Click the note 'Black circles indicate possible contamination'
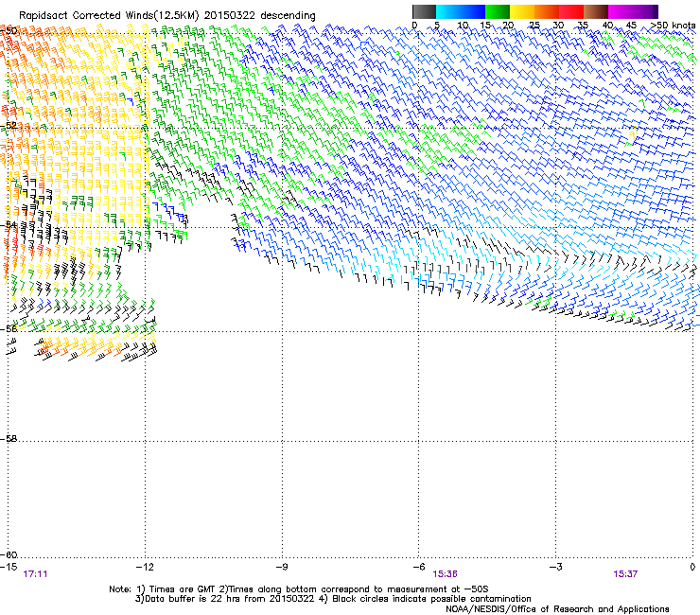The image size is (700, 615). [x=431, y=599]
